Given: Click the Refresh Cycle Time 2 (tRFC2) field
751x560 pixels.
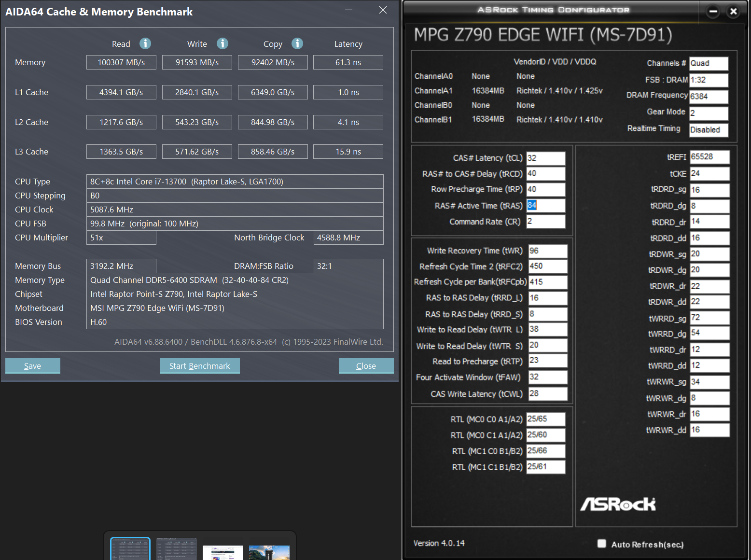Looking at the screenshot, I should 548,266.
